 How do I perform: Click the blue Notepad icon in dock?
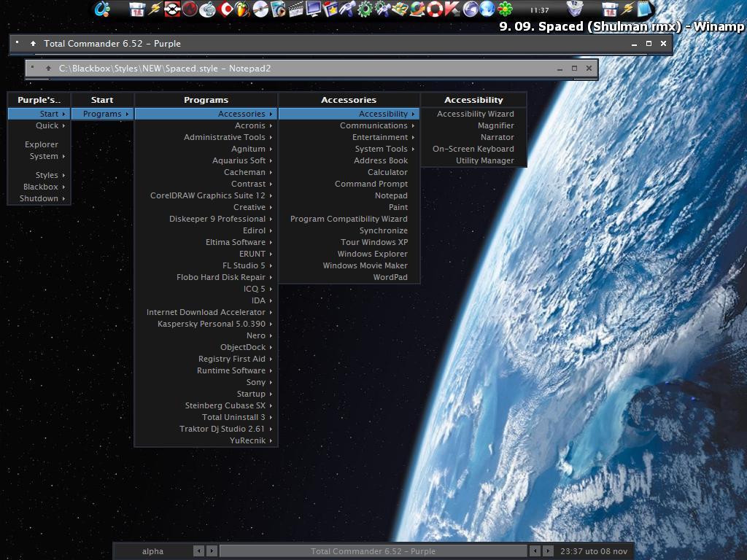tap(644, 9)
